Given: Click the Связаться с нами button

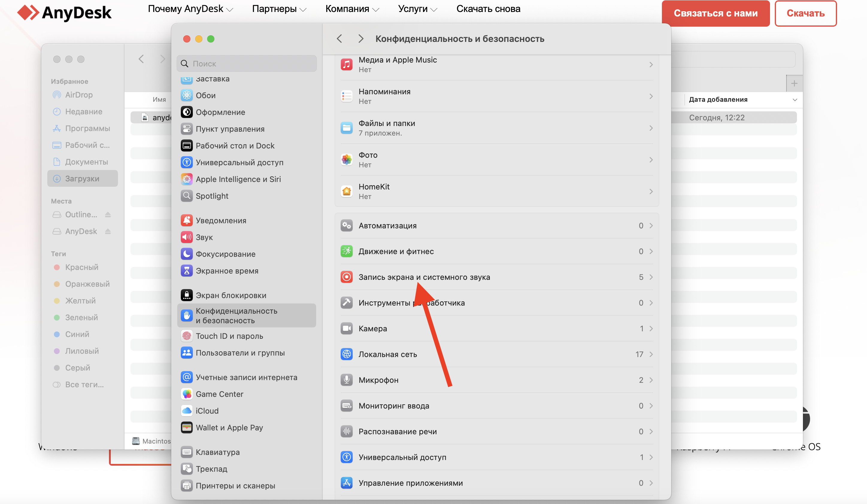Looking at the screenshot, I should (716, 13).
